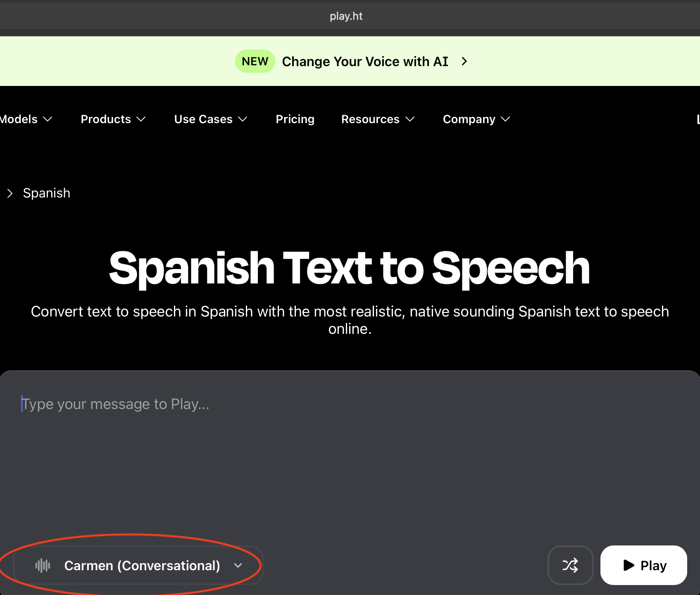Expand the Models menu

click(x=26, y=119)
